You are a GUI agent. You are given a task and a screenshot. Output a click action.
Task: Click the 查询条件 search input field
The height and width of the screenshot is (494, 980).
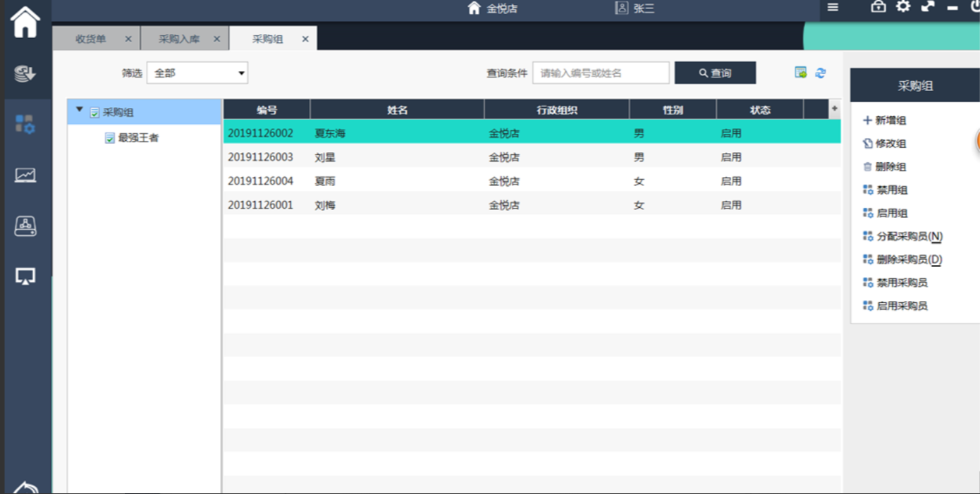click(601, 73)
